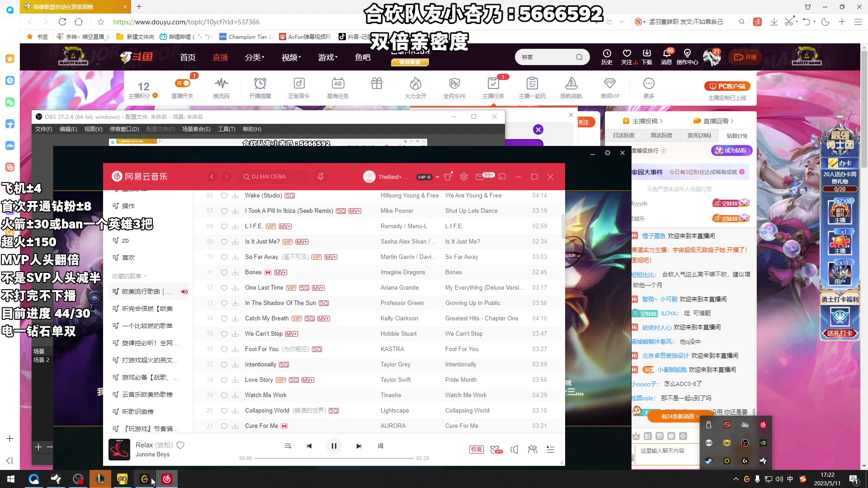Add a scene with OBS plus button

38,447
